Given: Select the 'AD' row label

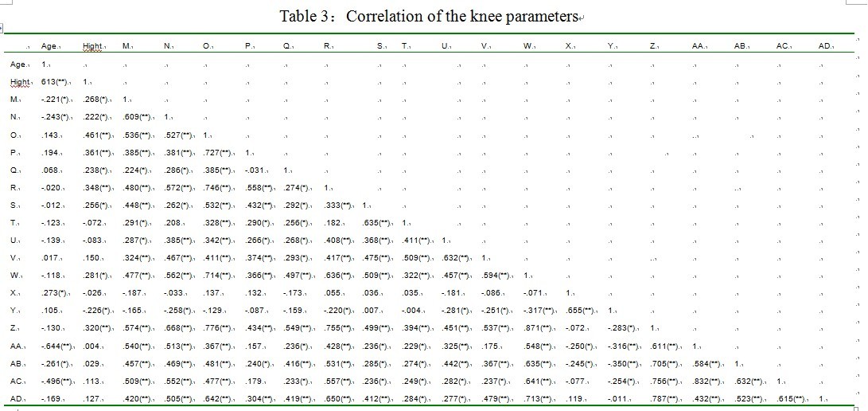Looking at the screenshot, I should click(x=17, y=397).
